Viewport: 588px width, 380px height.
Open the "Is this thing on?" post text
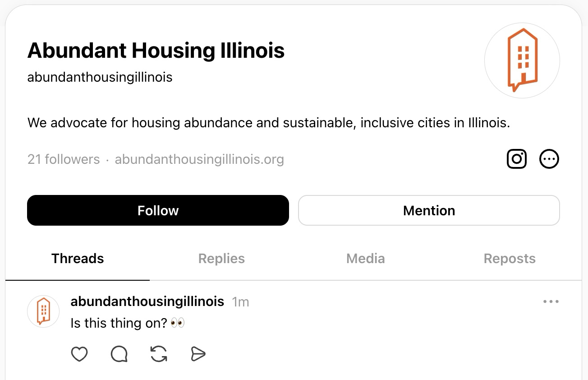pos(119,323)
